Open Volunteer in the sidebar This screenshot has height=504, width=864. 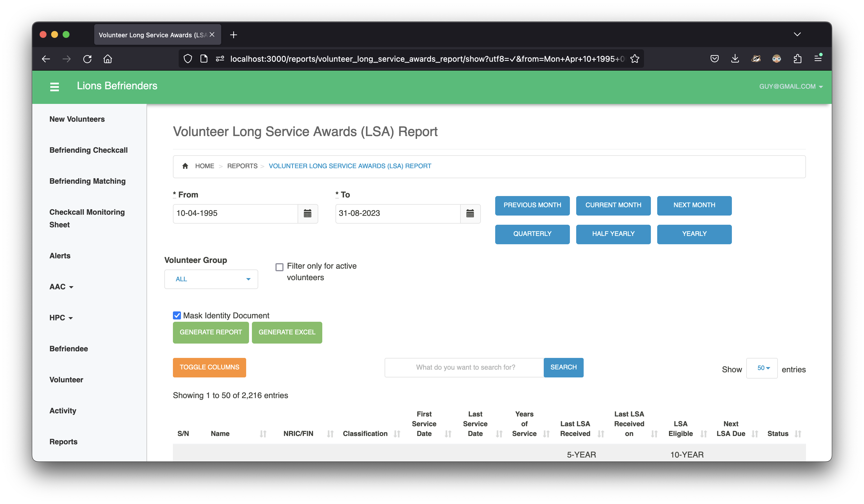66,380
